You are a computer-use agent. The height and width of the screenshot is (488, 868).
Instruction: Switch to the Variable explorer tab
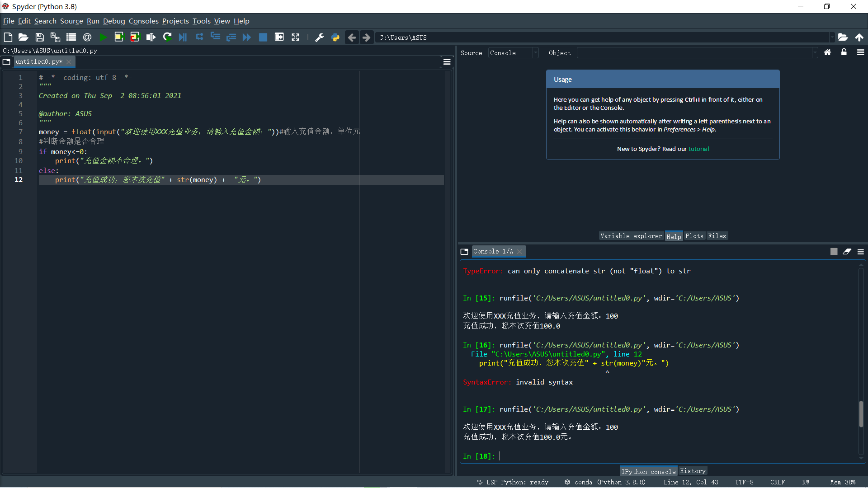pyautogui.click(x=631, y=236)
